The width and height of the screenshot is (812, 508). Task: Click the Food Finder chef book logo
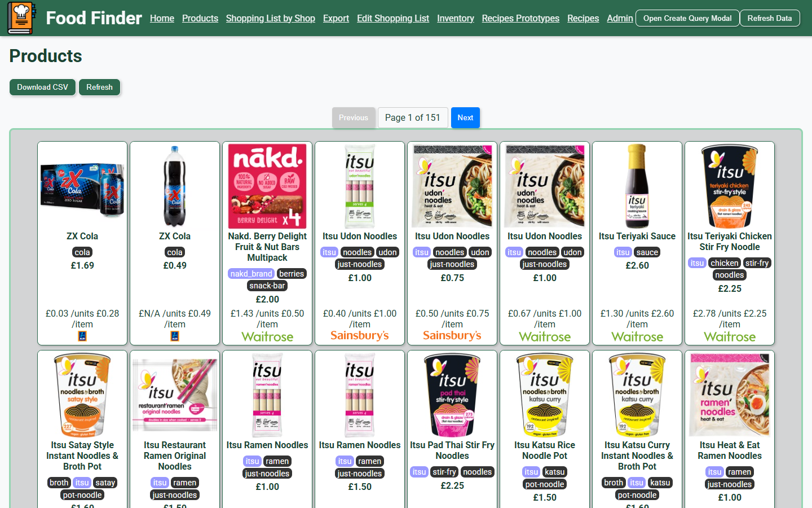(21, 17)
